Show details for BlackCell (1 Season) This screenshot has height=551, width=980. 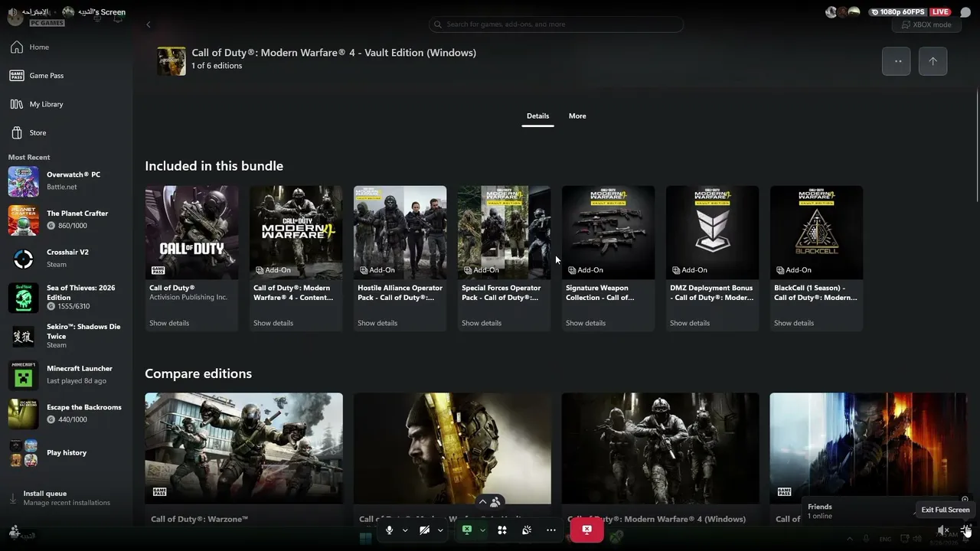click(794, 323)
